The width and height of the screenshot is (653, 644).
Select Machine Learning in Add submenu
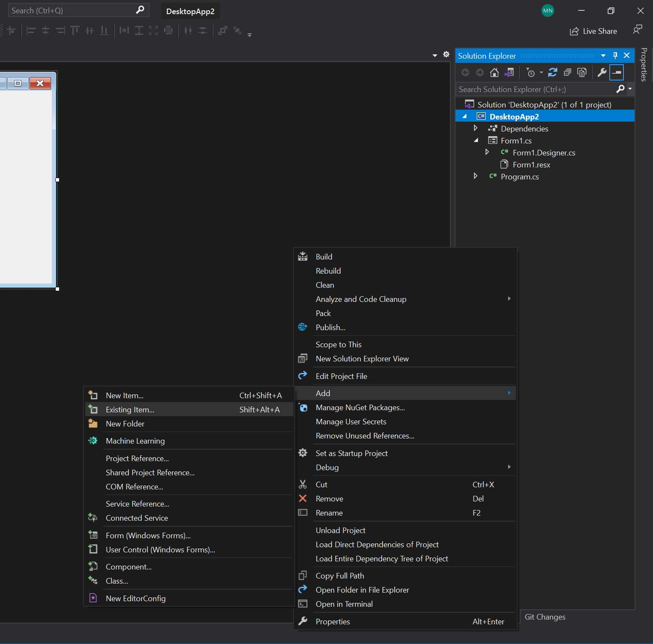[189, 441]
